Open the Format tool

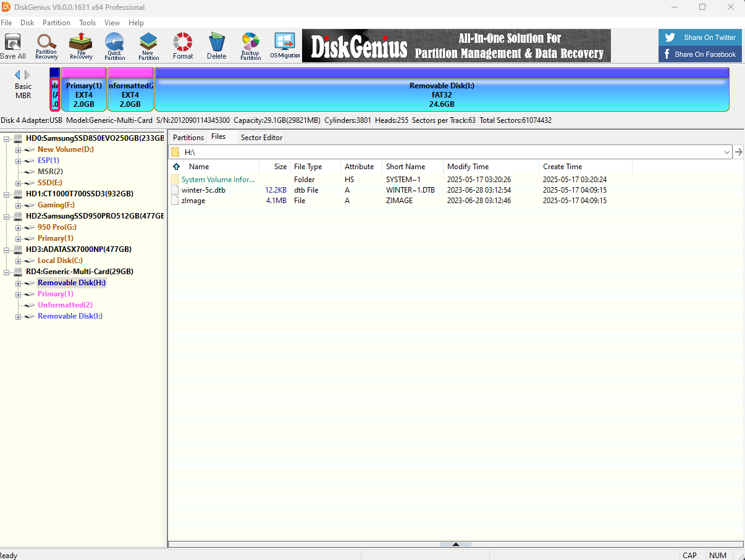(183, 45)
